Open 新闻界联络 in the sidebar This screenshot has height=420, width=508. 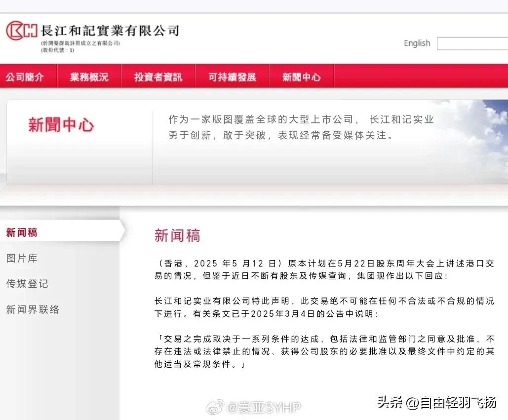point(33,309)
